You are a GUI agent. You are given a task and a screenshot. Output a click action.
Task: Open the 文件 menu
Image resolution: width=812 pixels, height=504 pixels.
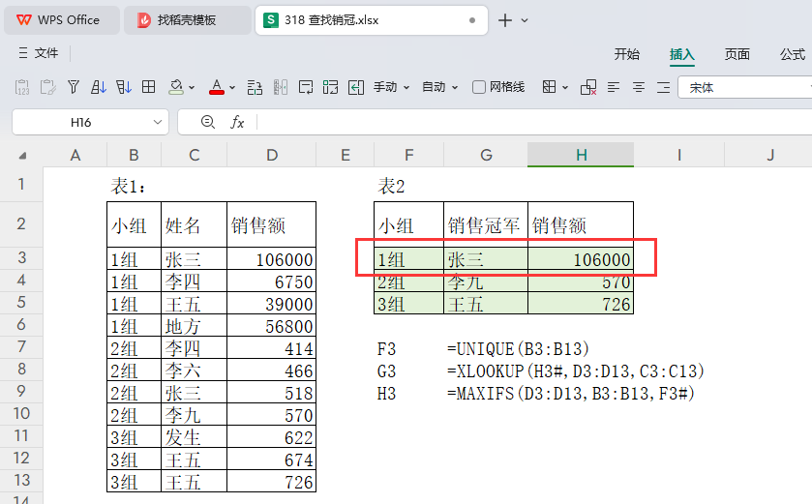[x=39, y=53]
